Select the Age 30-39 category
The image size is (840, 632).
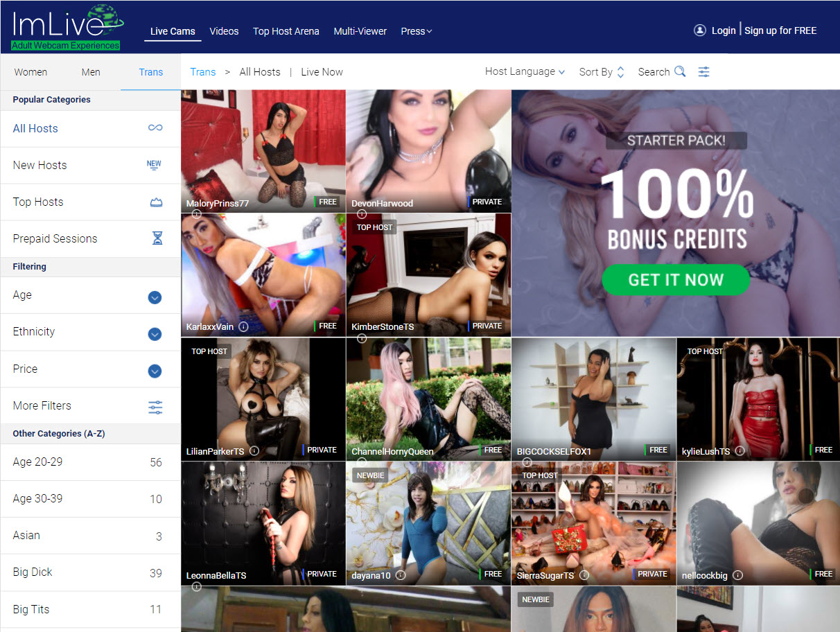click(x=90, y=499)
